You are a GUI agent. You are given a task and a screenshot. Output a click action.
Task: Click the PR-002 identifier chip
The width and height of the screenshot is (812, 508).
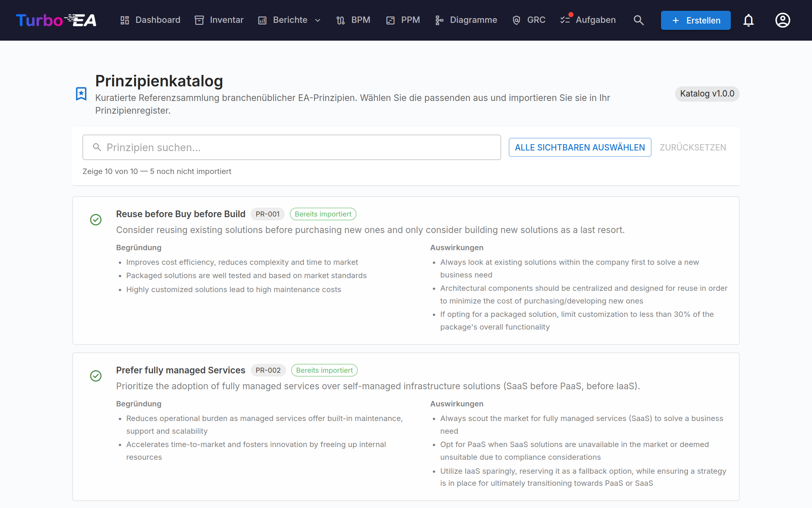[x=268, y=370]
